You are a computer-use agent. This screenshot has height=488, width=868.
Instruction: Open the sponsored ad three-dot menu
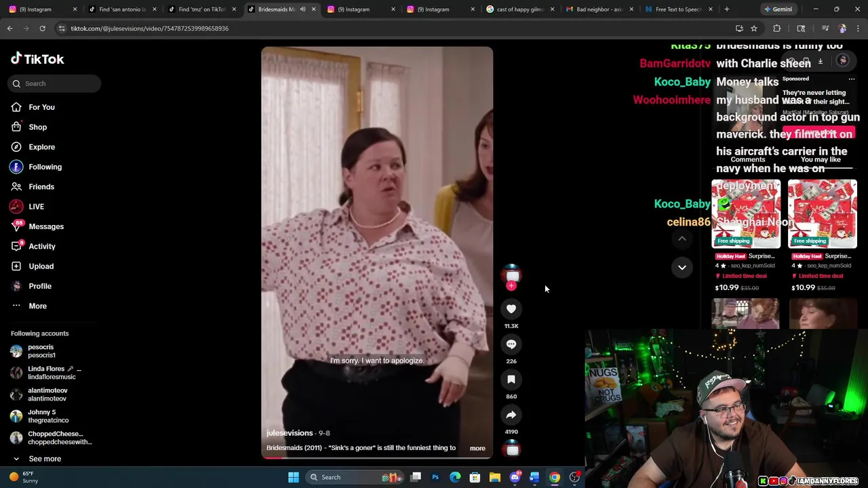[x=852, y=79]
